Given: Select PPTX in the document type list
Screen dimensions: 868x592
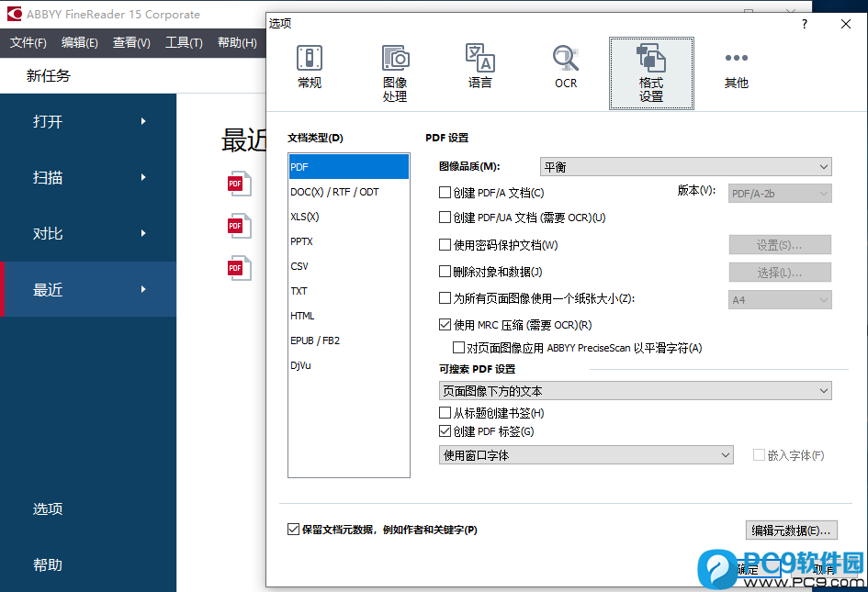Looking at the screenshot, I should [349, 241].
